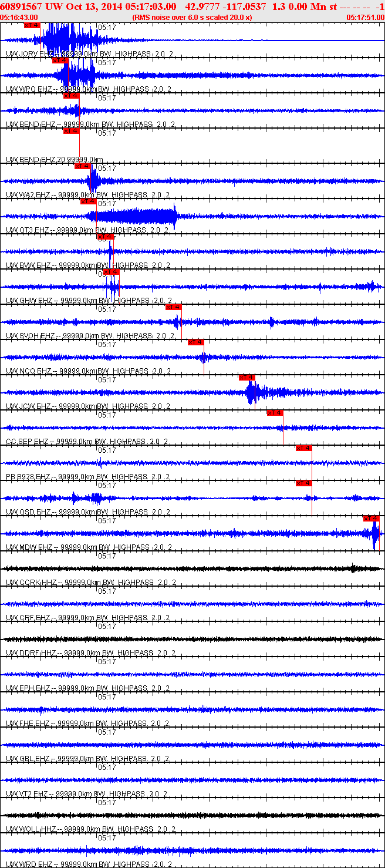Select the pick flag on the JORV trace
385x868 pixels.
pyautogui.click(x=32, y=25)
